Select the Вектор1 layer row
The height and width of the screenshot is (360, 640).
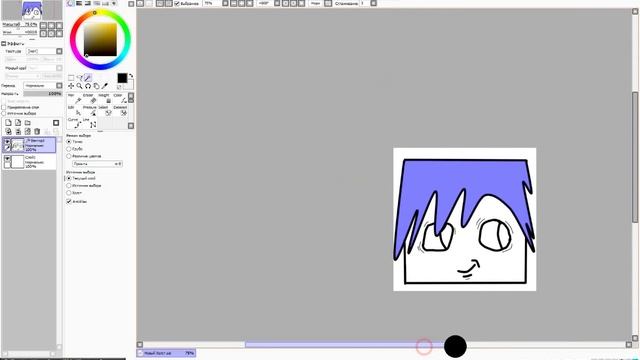pos(29,145)
